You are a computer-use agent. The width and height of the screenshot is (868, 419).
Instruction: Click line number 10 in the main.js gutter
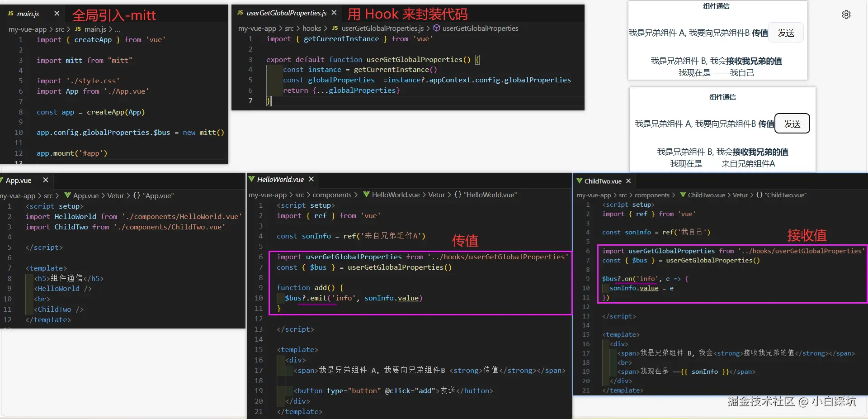coord(19,132)
